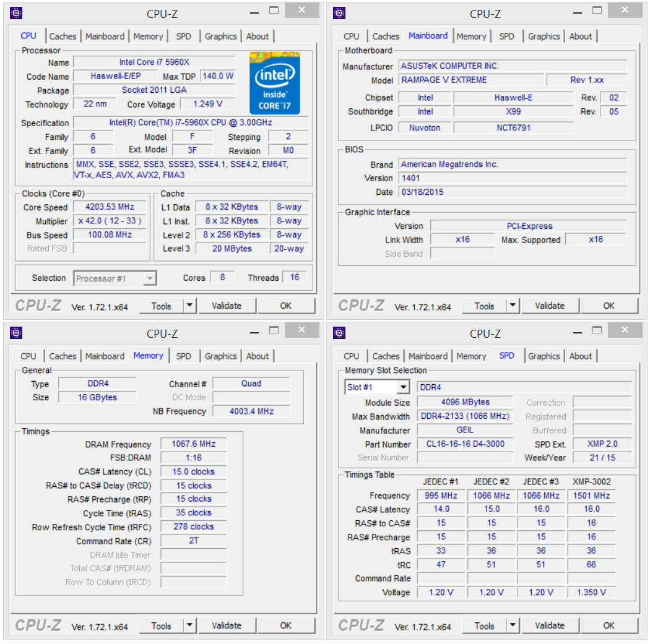Click SPD Ext. value XMP 2.0
650x644 pixels.
pyautogui.click(x=602, y=444)
